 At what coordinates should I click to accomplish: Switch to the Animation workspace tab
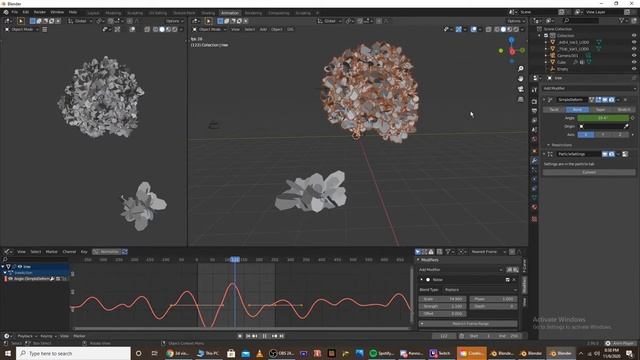(x=230, y=13)
